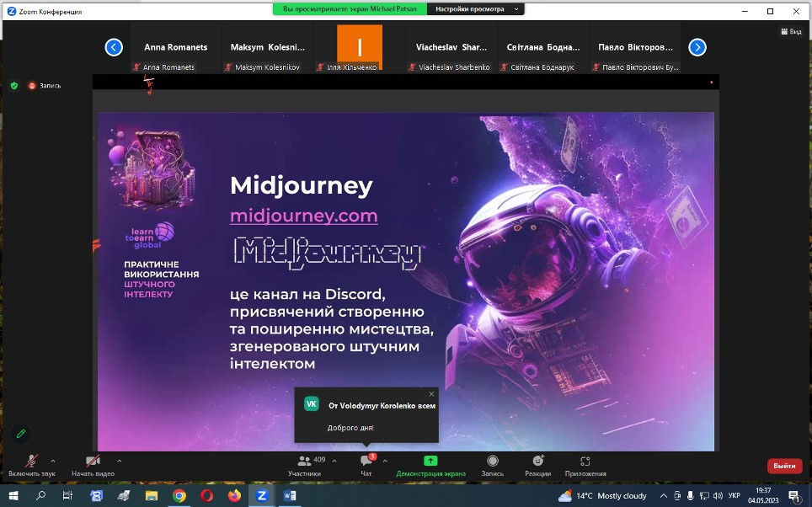Select Світлана Боднарук participant tile
Image resolution: width=812 pixels, height=507 pixels.
tap(543, 47)
